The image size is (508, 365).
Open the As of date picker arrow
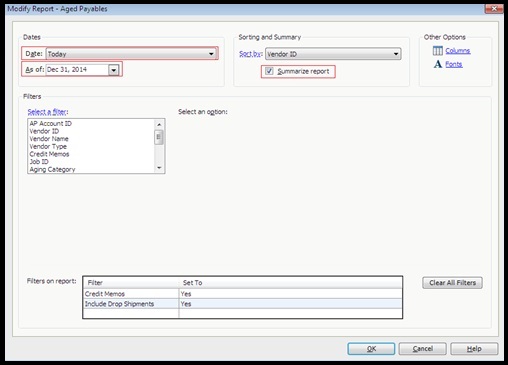113,70
